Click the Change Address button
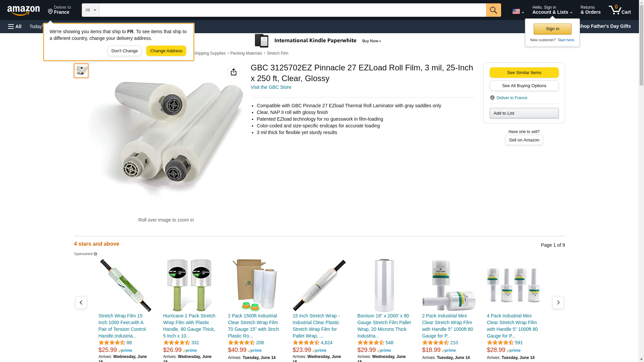The image size is (644, 362). (x=166, y=51)
